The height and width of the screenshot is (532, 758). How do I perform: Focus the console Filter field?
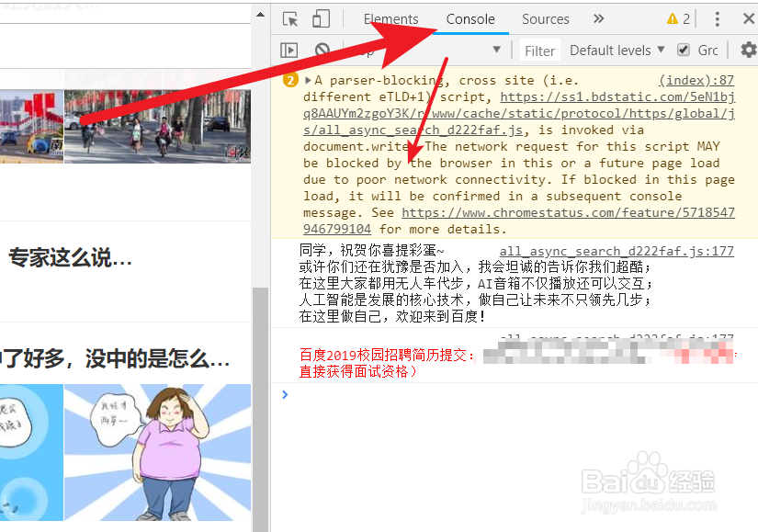click(539, 51)
